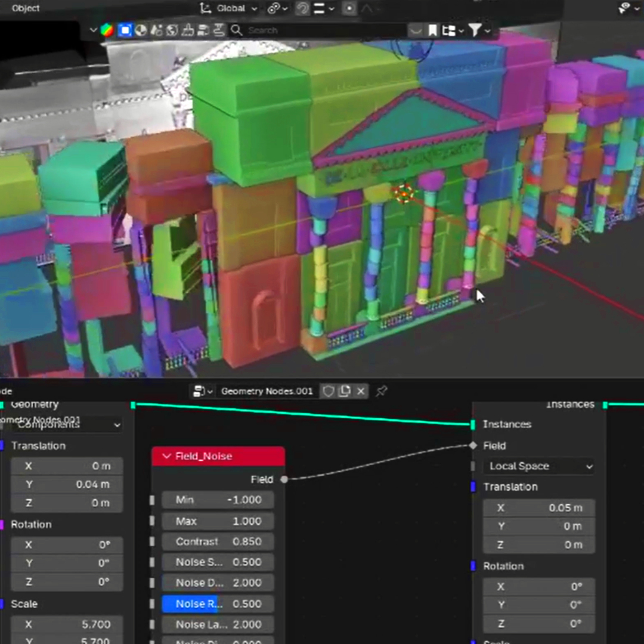The width and height of the screenshot is (644, 644).
Task: Click the snapping magnet icon
Action: click(302, 8)
